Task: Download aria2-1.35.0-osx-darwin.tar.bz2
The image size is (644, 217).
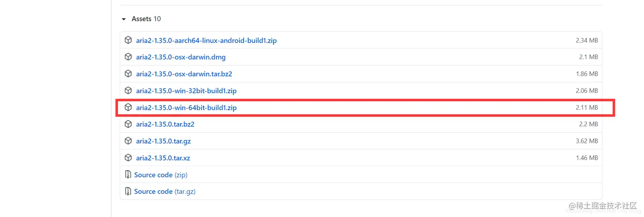Action: tap(184, 74)
